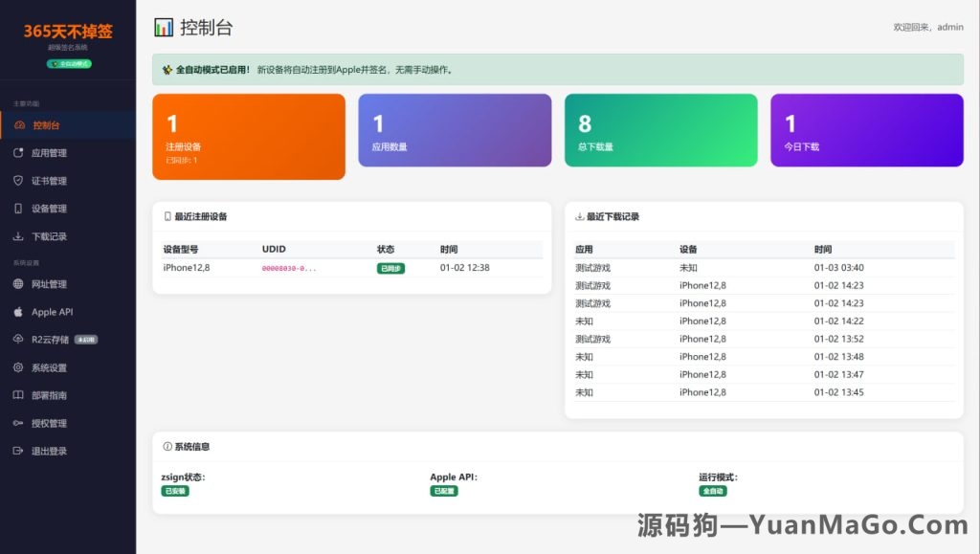Select the 退出登录 menu item
This screenshot has width=980, height=554.
[x=56, y=450]
